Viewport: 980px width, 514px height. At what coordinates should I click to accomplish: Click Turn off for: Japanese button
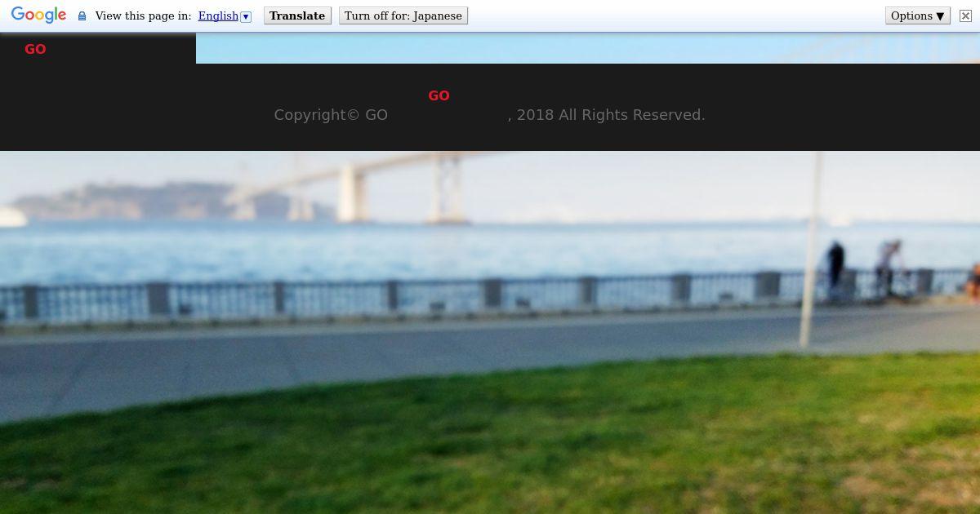pos(403,16)
